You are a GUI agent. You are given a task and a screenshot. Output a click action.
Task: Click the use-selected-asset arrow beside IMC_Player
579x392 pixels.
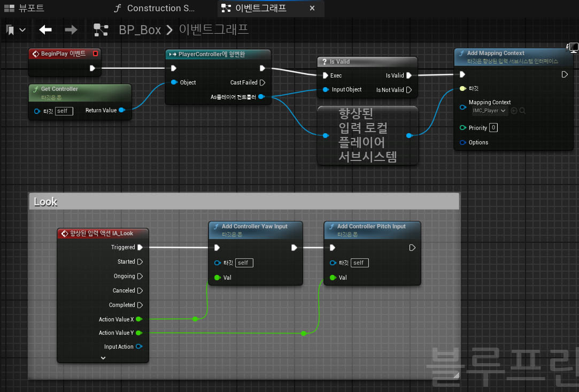pyautogui.click(x=514, y=111)
